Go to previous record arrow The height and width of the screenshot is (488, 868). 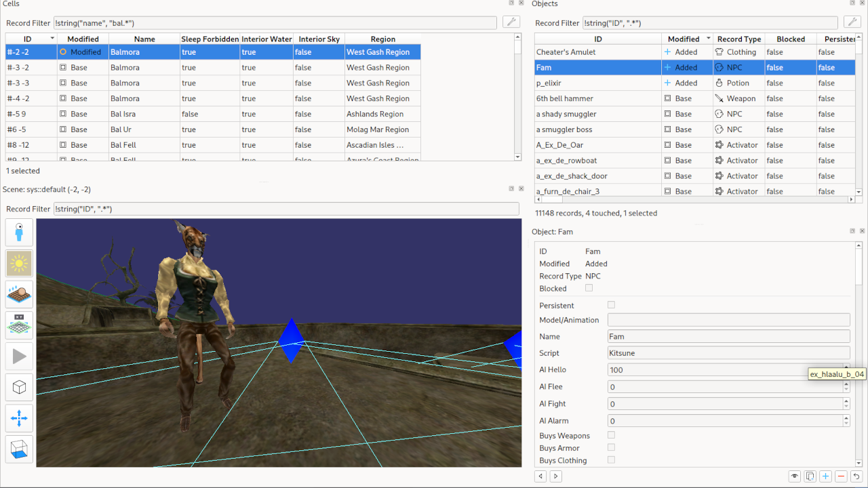click(x=541, y=476)
